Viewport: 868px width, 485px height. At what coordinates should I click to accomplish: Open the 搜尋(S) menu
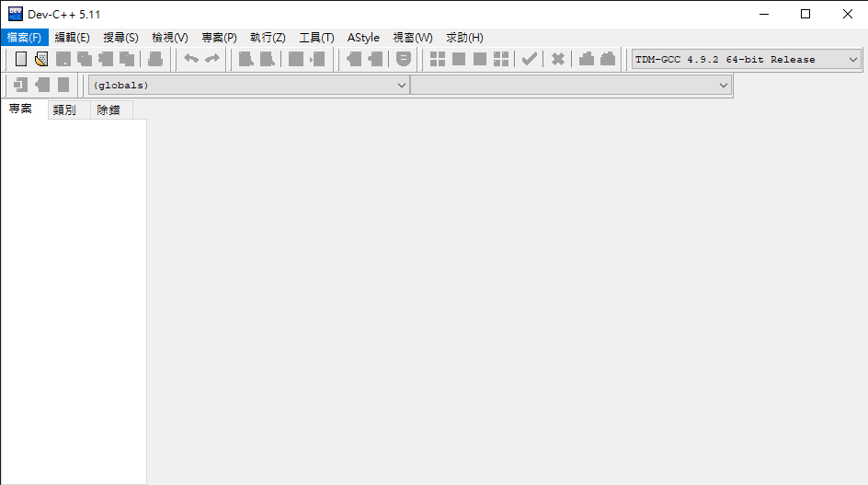pos(120,37)
